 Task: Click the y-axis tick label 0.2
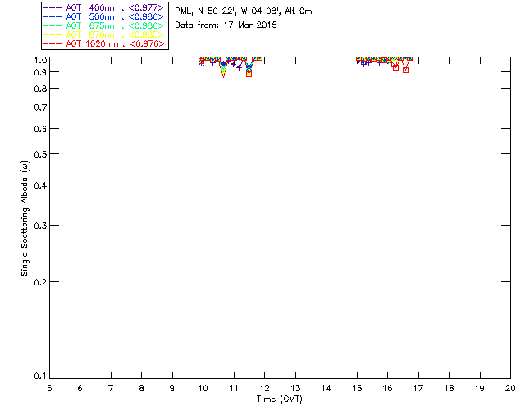[x=39, y=282]
